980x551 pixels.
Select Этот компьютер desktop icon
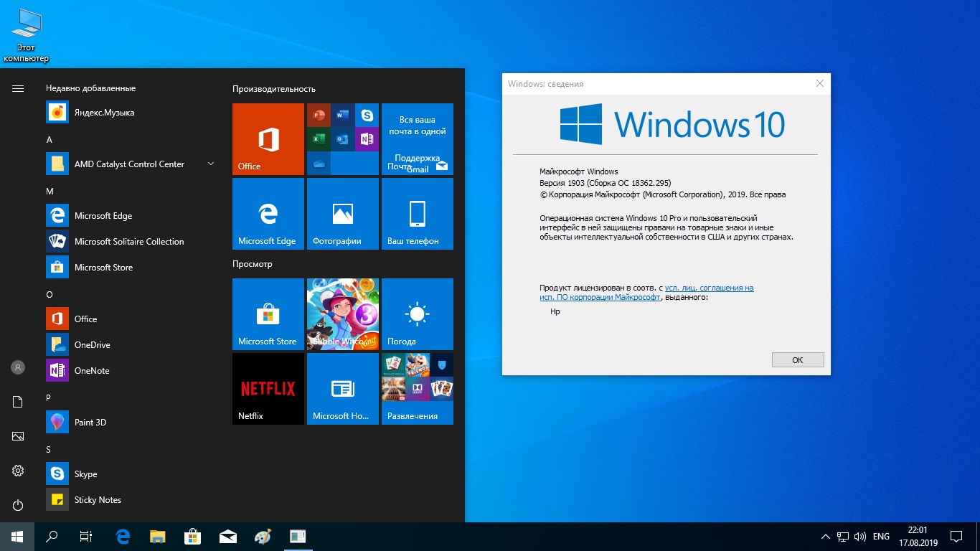[x=27, y=36]
